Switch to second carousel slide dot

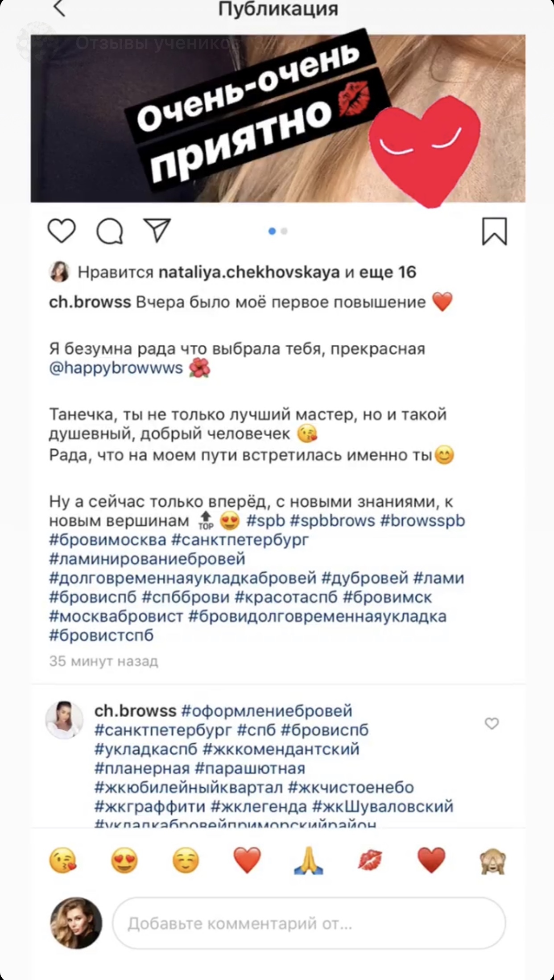pyautogui.click(x=284, y=231)
